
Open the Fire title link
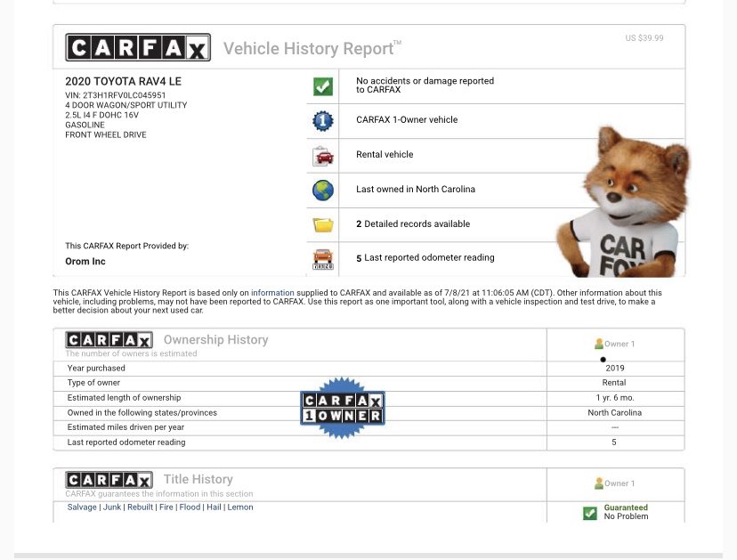pos(166,507)
